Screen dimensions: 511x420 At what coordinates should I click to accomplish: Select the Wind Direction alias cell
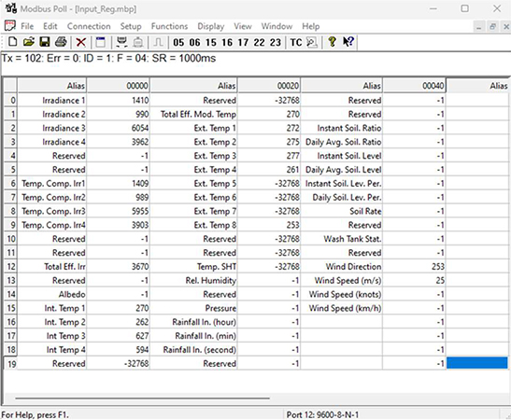pos(342,266)
